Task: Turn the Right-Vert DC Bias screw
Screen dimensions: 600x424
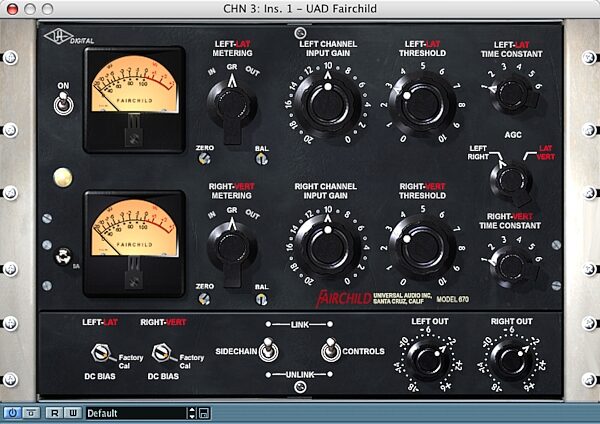Action: point(161,352)
